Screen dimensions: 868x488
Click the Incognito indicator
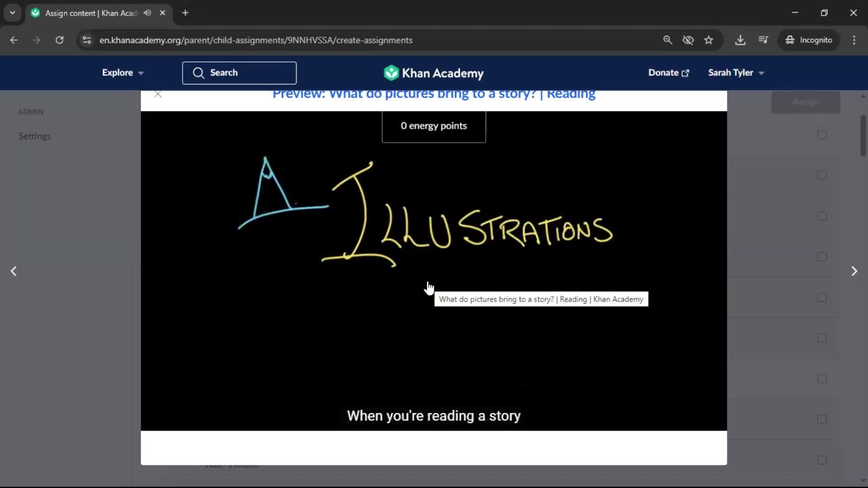point(808,40)
